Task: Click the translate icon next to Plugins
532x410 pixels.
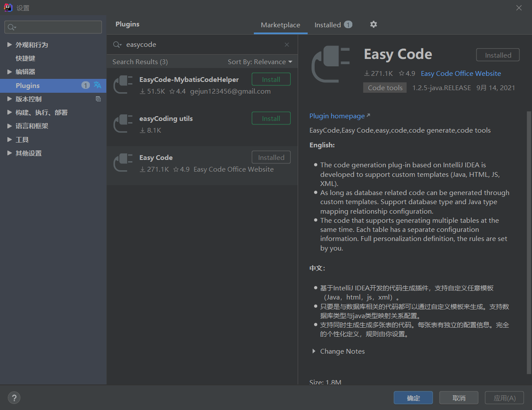Action: point(98,85)
